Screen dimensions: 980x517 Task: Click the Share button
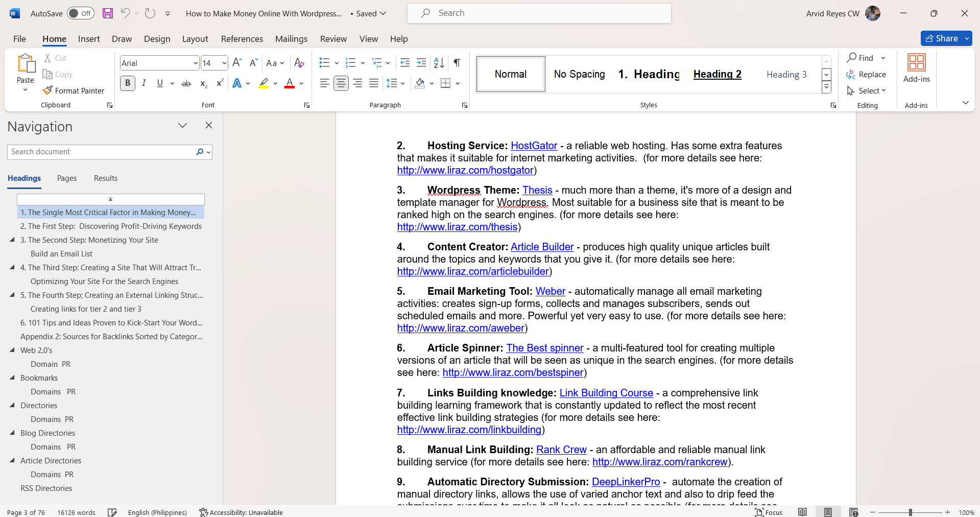(x=942, y=38)
